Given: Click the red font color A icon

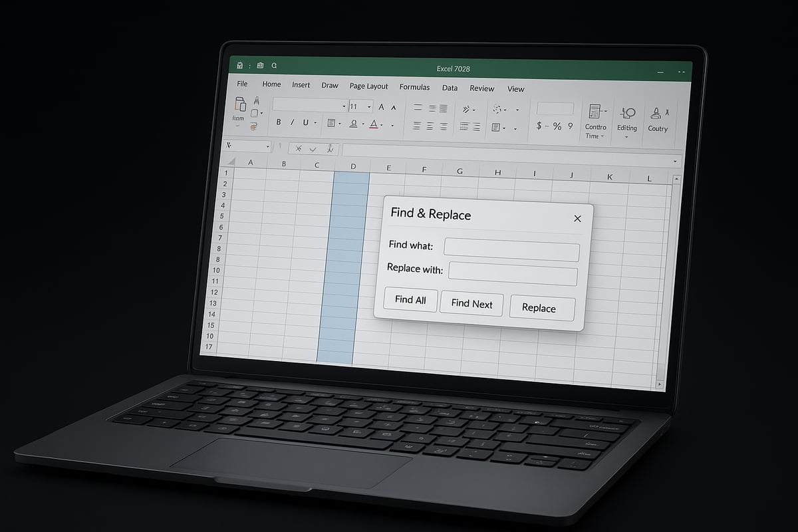Looking at the screenshot, I should [374, 124].
